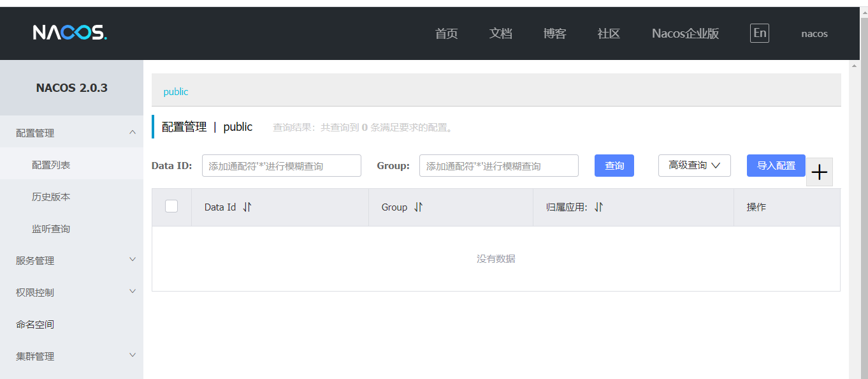Add new configuration with plus icon
This screenshot has width=868, height=379.
coord(820,172)
